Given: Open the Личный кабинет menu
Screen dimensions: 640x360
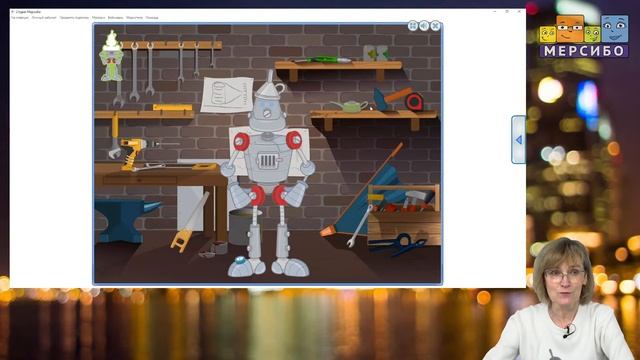Looking at the screenshot, I should tap(44, 18).
